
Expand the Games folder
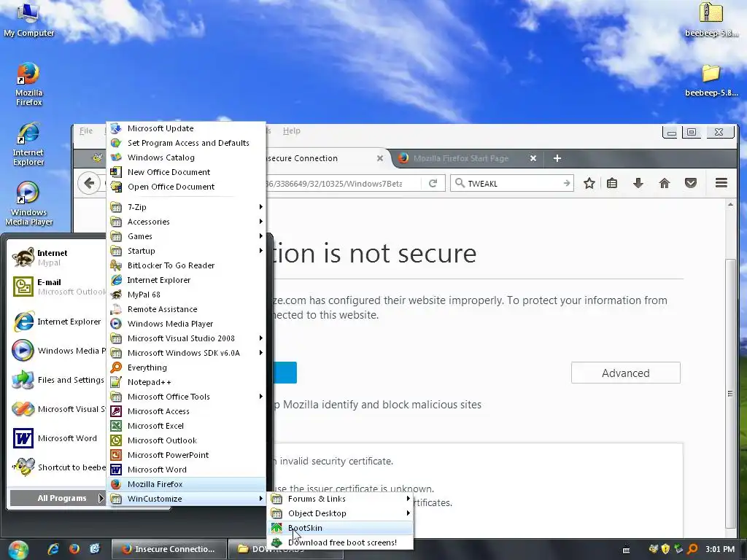[x=186, y=236]
